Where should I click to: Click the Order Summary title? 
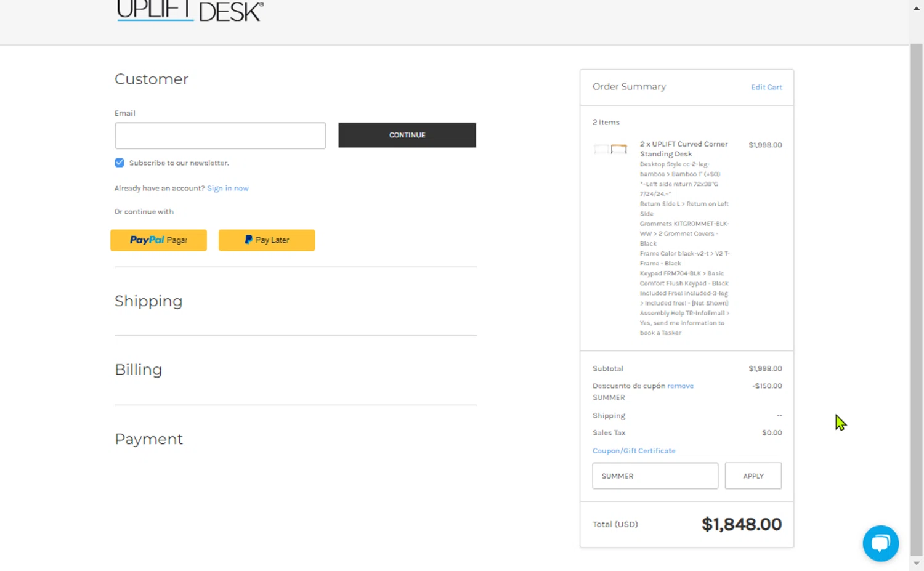[x=629, y=87]
